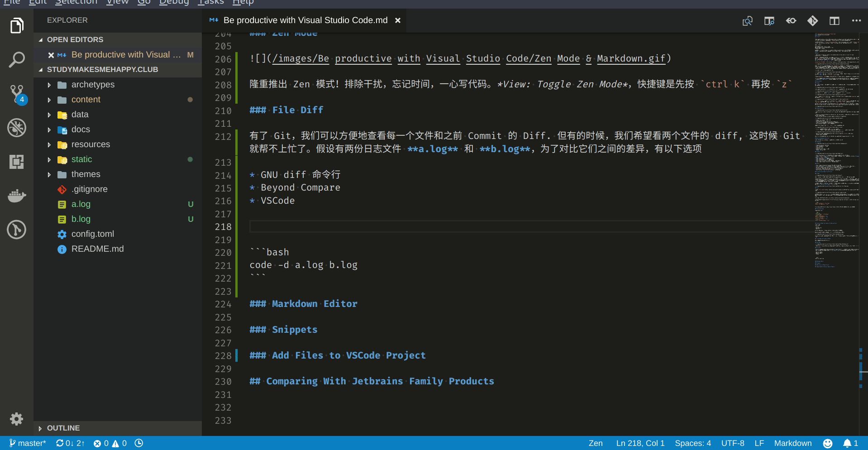This screenshot has height=450, width=868.
Task: Click the '### File Diff' heading text
Action: pyautogui.click(x=286, y=110)
